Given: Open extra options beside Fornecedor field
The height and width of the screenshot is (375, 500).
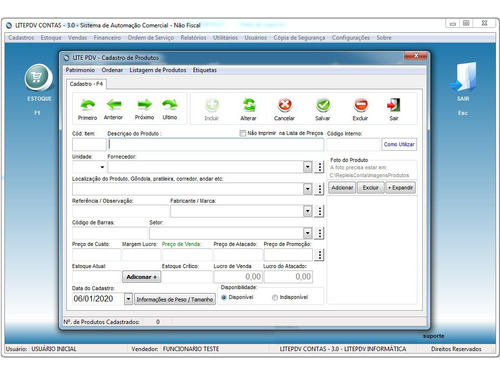Looking at the screenshot, I should (x=319, y=167).
